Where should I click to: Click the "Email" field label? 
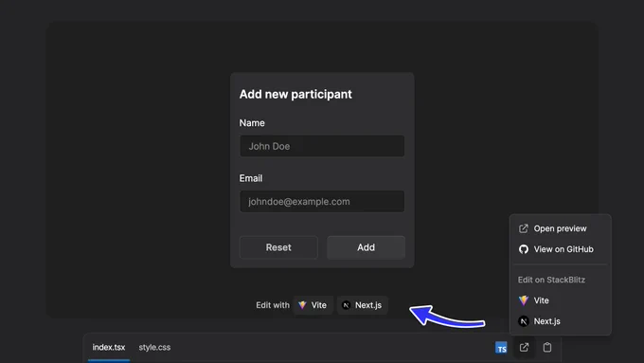coord(251,178)
